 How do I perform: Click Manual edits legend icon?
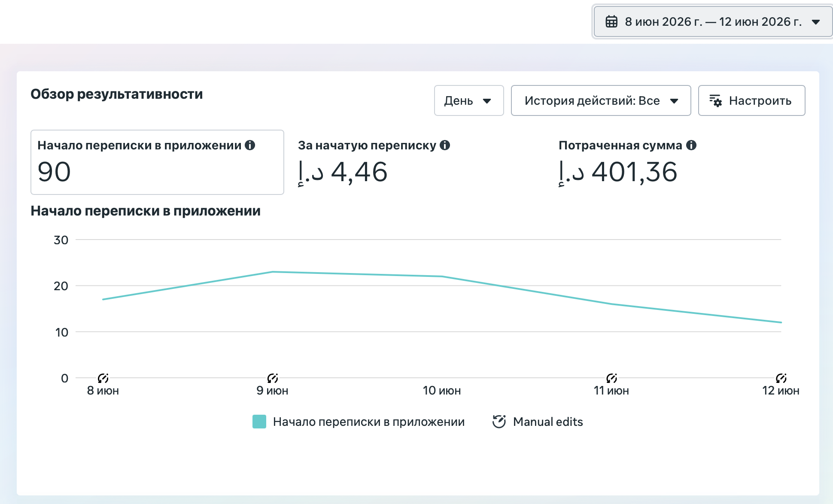499,422
